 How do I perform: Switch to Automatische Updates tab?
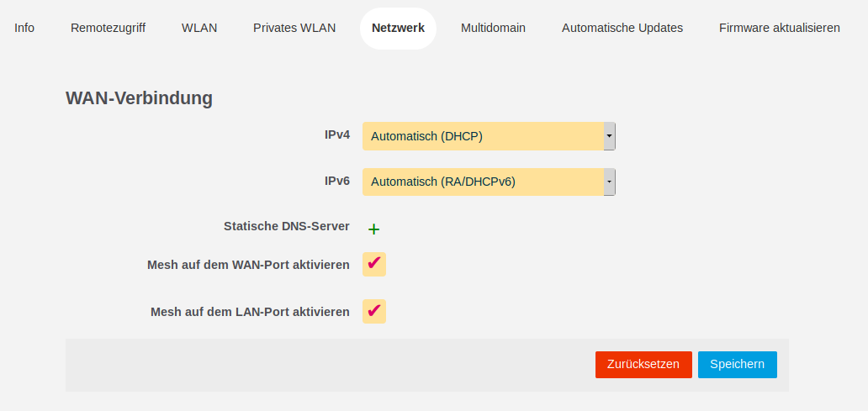coord(622,28)
